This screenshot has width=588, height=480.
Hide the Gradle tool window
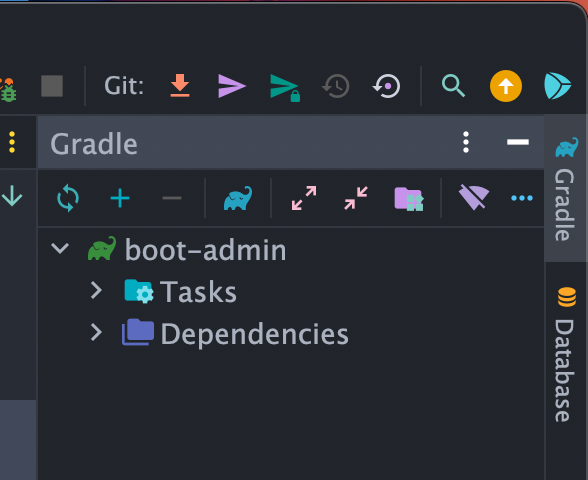click(x=518, y=142)
